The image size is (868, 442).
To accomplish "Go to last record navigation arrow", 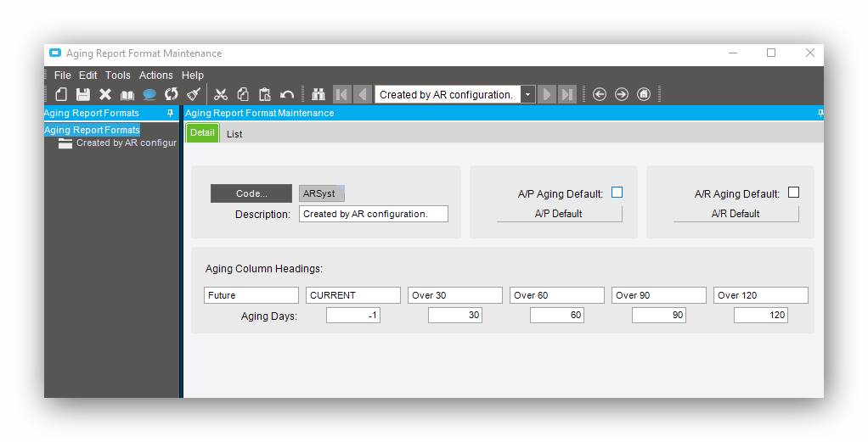I will [567, 95].
